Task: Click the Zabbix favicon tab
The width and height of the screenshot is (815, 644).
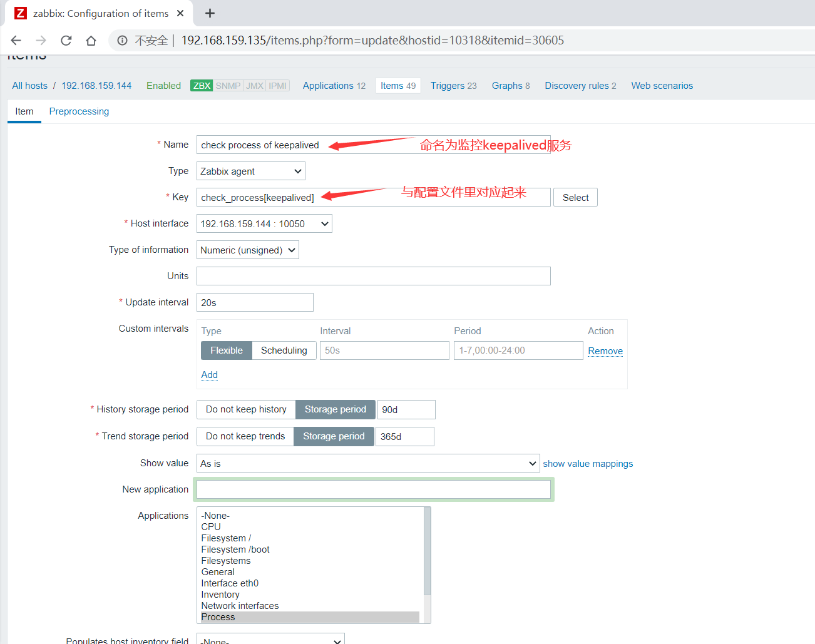Action: 21,13
